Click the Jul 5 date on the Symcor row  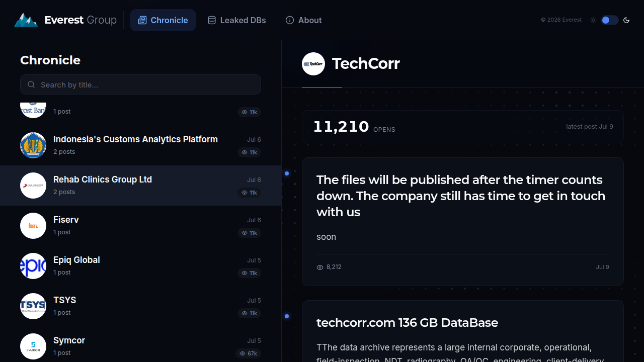point(254,341)
